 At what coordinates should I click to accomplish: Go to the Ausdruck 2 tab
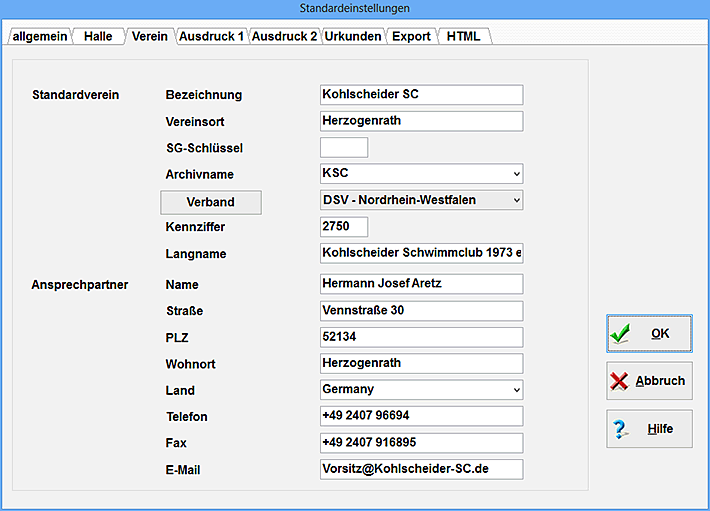coord(284,36)
